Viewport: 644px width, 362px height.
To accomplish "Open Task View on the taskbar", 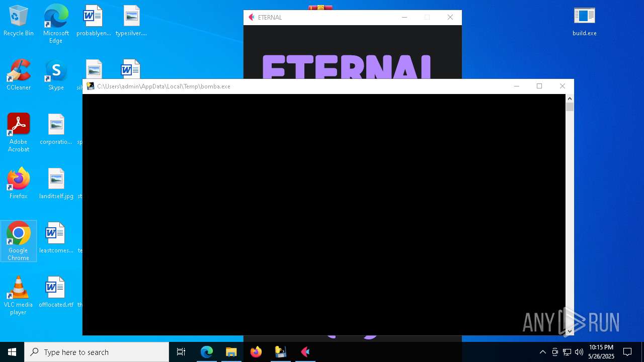I will (x=181, y=352).
